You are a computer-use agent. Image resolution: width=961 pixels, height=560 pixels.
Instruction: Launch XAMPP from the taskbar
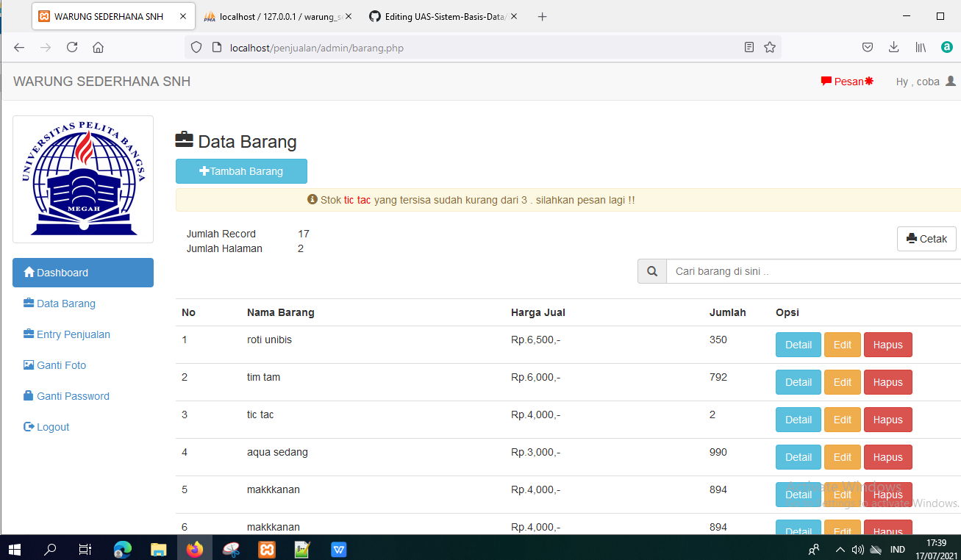(x=266, y=549)
